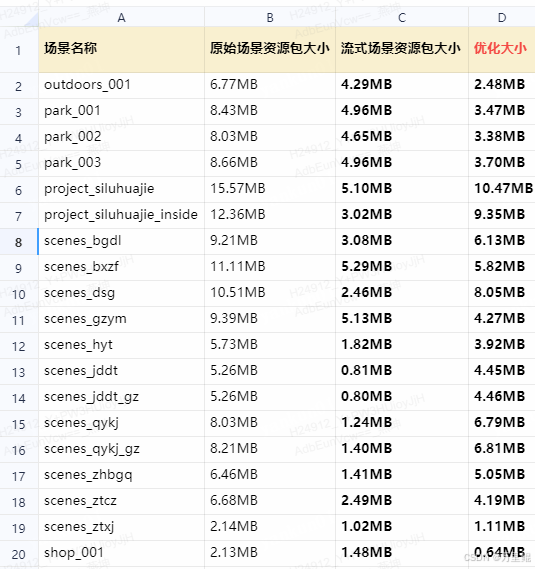The image size is (535, 569).
Task: Select cell scenes_zhbgq
Action: [121, 475]
